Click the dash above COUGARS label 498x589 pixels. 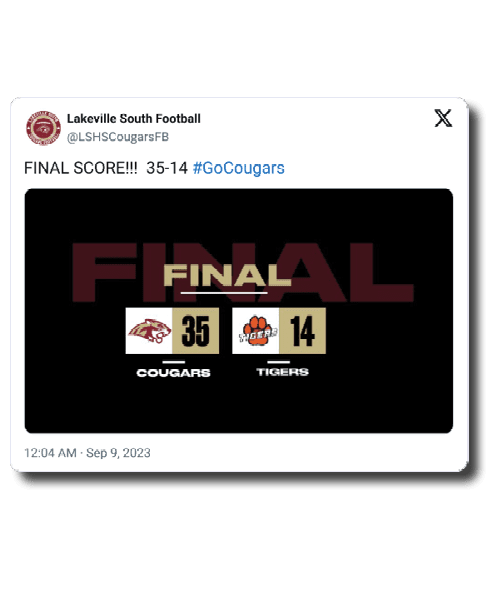point(174,362)
